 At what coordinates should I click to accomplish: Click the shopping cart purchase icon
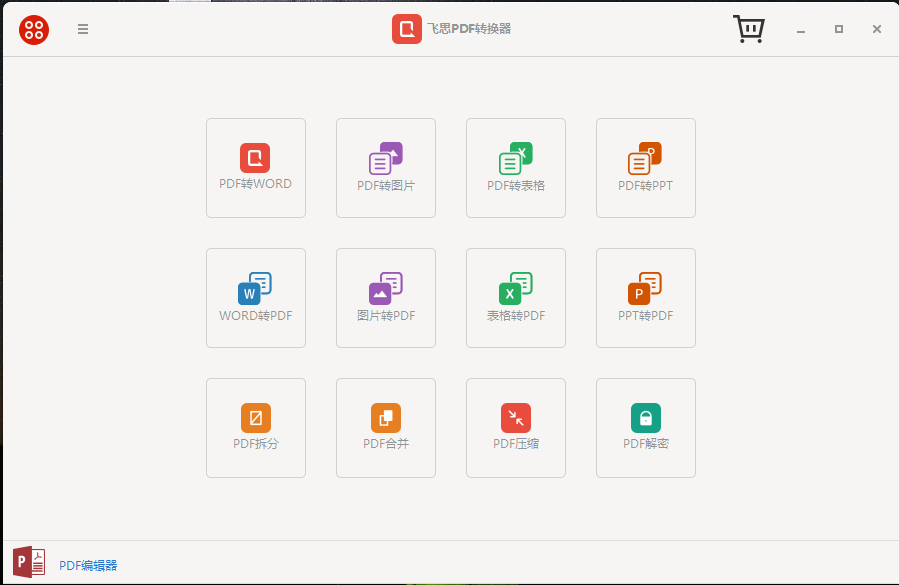point(749,29)
